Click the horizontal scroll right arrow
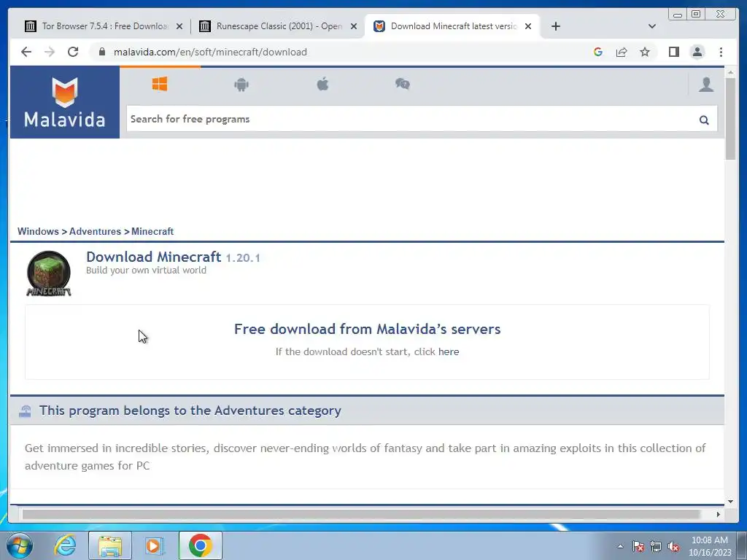 coord(718,514)
